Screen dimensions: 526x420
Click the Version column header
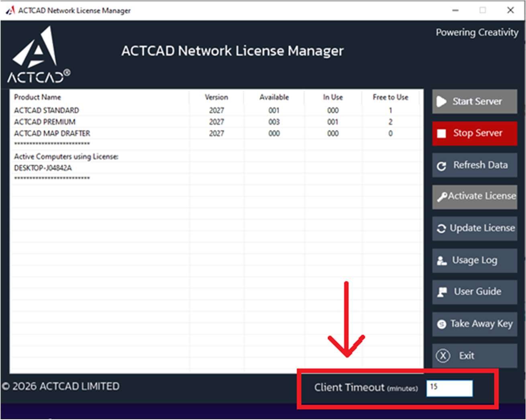point(216,97)
